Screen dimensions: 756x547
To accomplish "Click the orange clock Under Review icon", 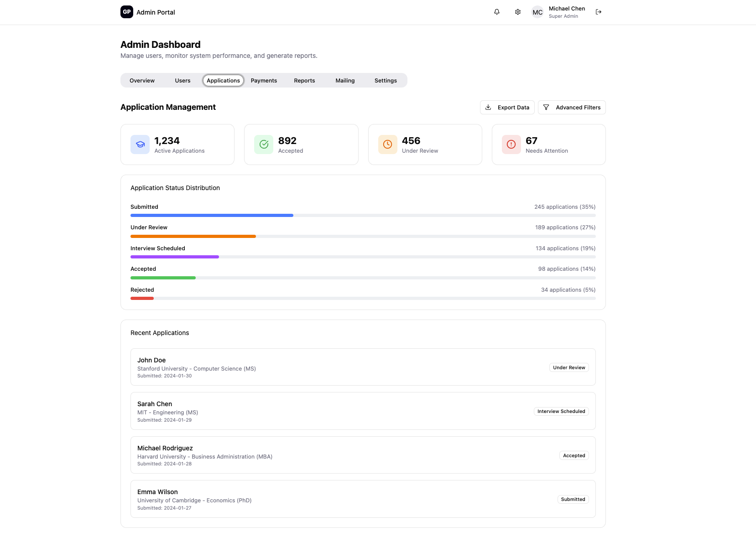I will tap(387, 144).
